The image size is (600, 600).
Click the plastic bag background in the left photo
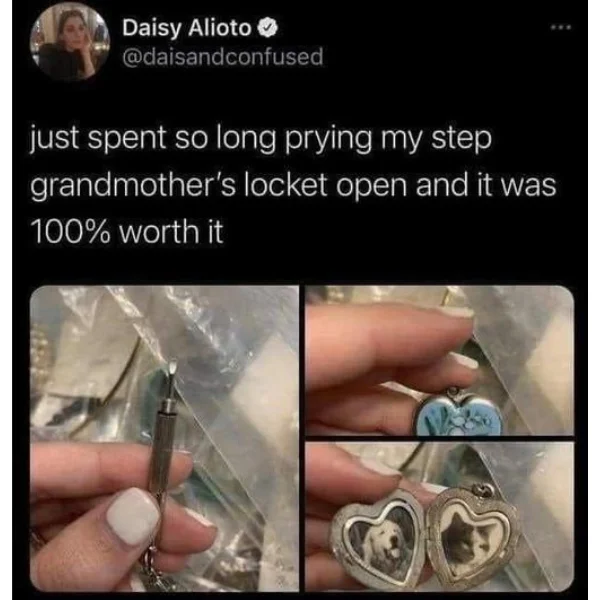[237, 383]
